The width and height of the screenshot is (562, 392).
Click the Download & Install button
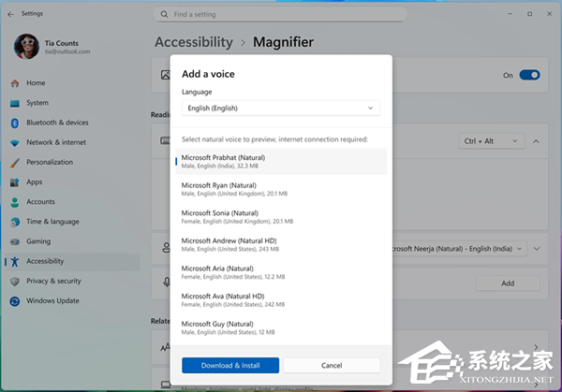[230, 365]
